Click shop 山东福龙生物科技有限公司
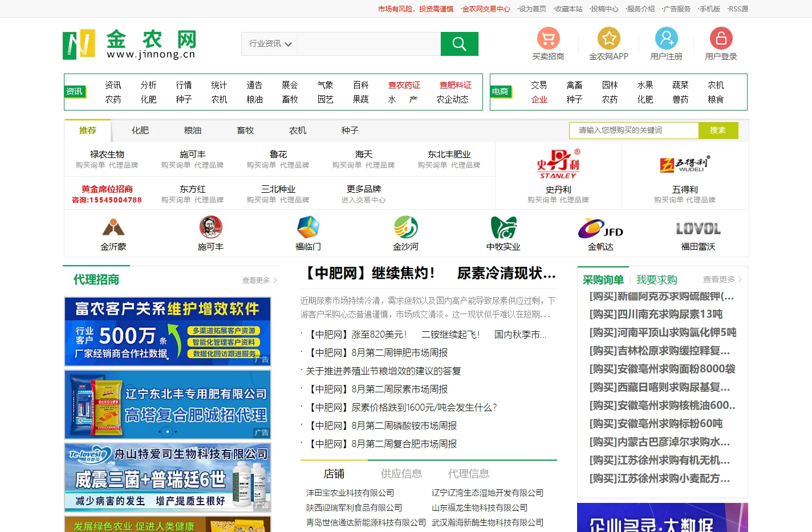The image size is (812, 532). 480,507
